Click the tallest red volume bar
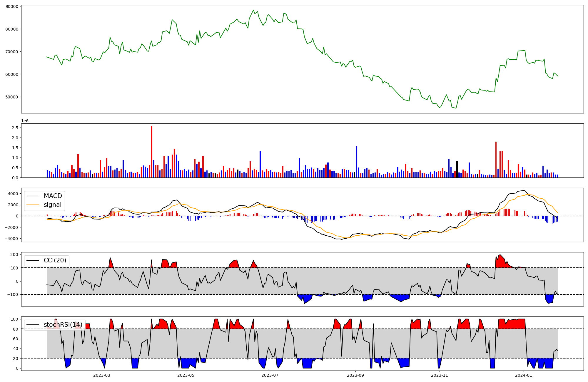This screenshot has width=588, height=382. [x=152, y=152]
